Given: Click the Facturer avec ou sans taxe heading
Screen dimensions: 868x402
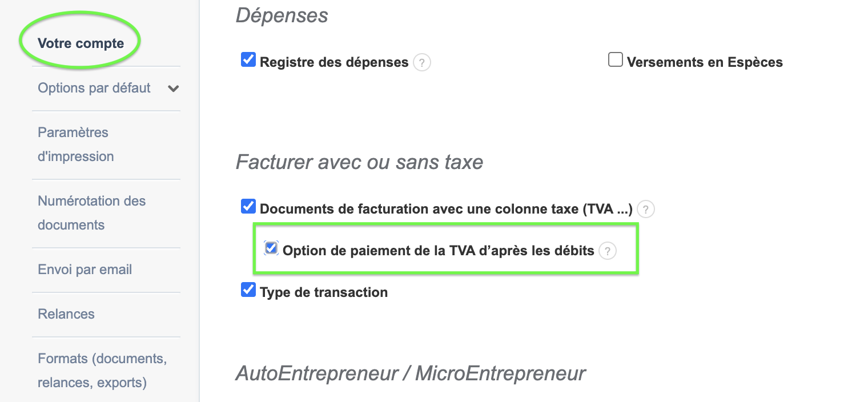Looking at the screenshot, I should click(x=359, y=162).
